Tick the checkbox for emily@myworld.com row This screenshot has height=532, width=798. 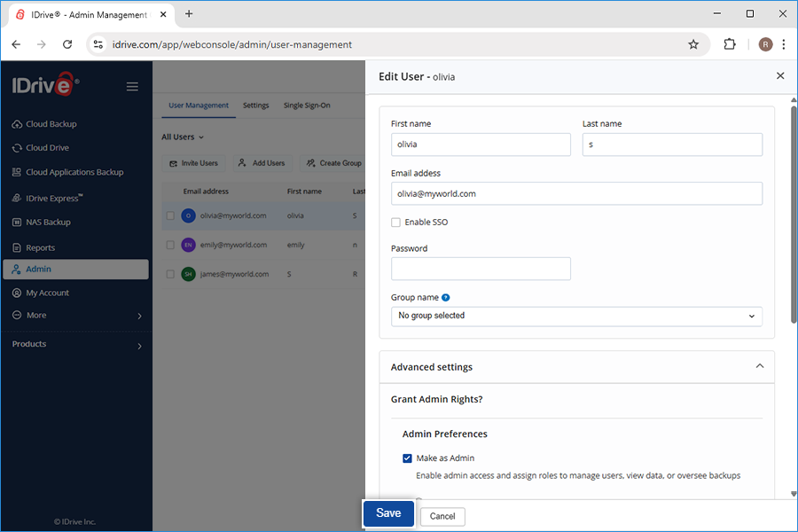pyautogui.click(x=170, y=245)
